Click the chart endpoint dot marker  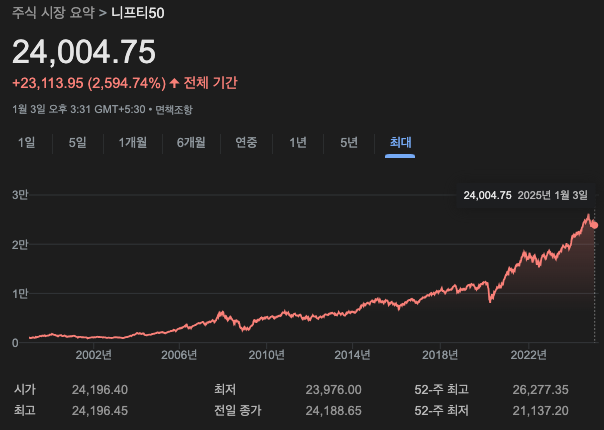[595, 225]
